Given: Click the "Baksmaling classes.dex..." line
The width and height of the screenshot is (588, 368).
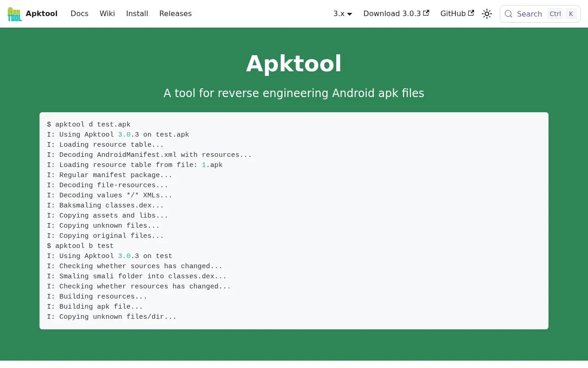Looking at the screenshot, I should pos(105,206).
